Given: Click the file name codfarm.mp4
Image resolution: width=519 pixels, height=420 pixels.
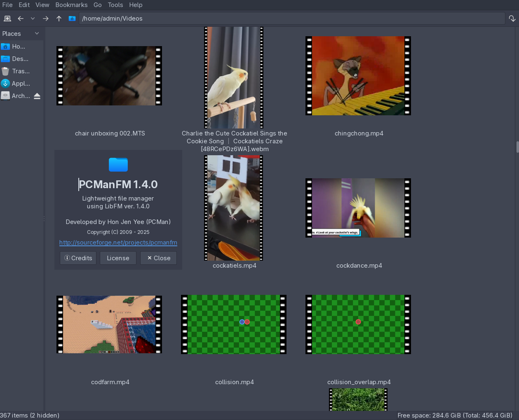Looking at the screenshot, I should coord(110,382).
